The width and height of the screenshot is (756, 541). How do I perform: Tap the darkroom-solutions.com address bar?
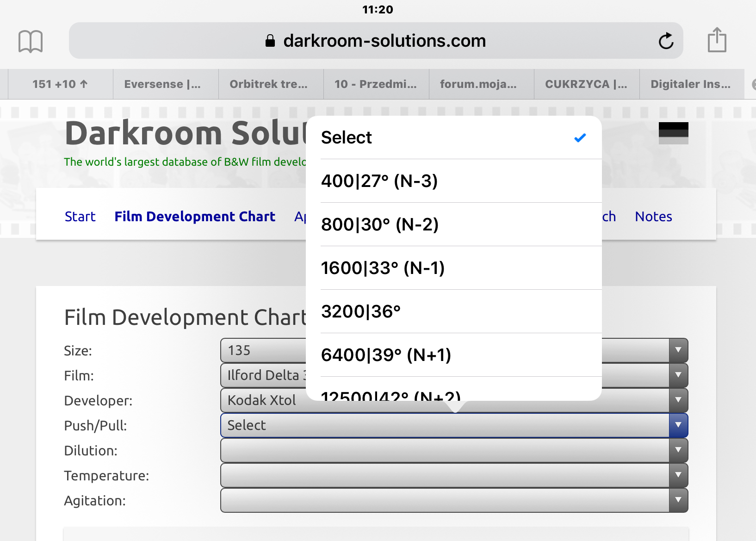[x=376, y=41]
